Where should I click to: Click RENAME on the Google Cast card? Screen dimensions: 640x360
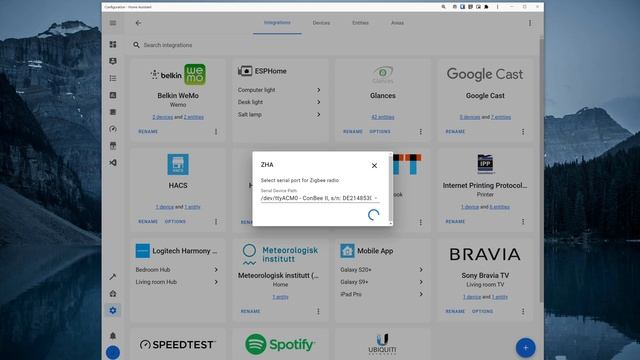[x=455, y=132]
